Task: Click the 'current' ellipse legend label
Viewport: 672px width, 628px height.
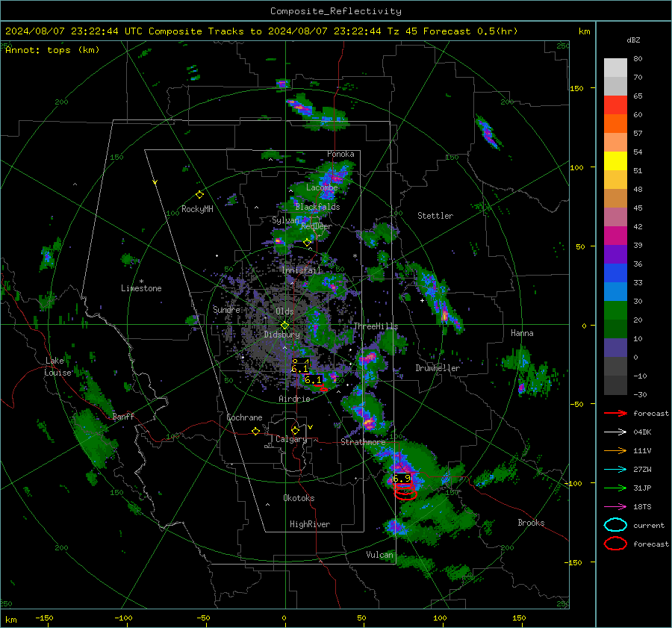Action: coord(649,526)
